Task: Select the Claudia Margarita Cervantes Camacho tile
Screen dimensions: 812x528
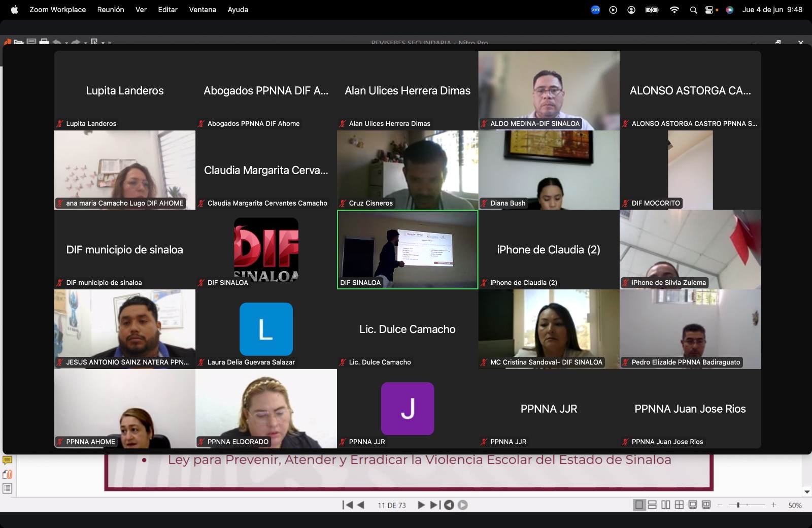Action: pos(266,170)
